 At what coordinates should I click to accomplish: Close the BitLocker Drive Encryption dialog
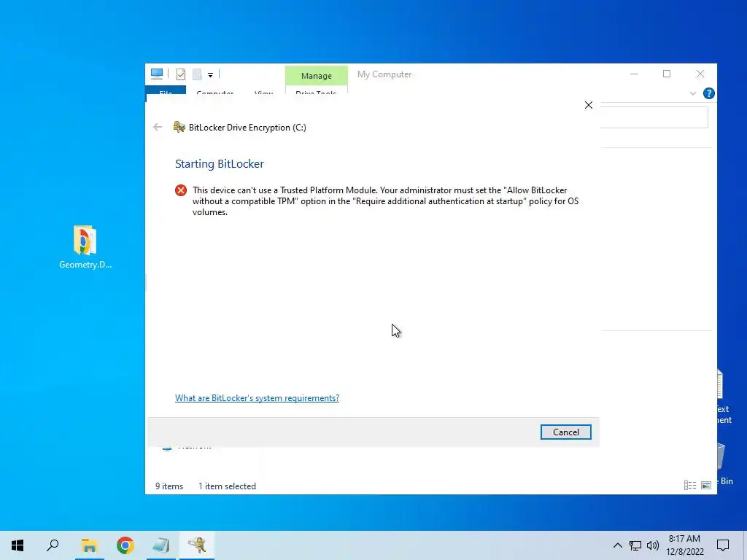[x=589, y=105]
